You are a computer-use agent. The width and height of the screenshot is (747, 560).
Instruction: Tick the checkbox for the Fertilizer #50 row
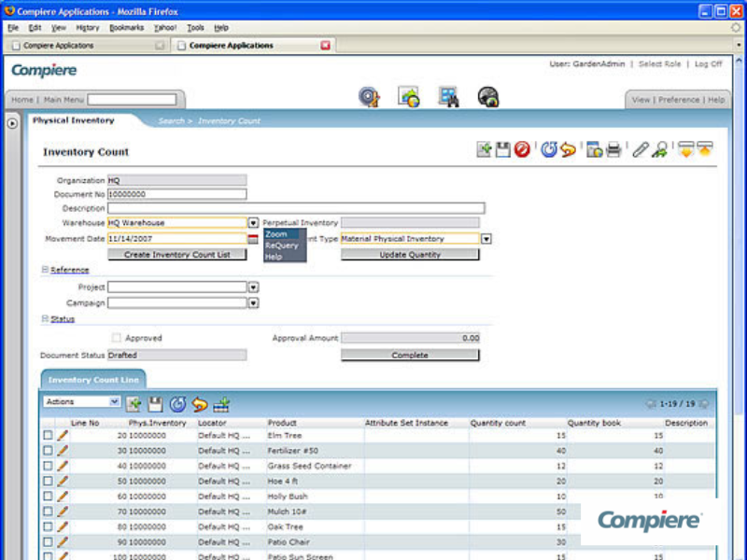pos(48,451)
